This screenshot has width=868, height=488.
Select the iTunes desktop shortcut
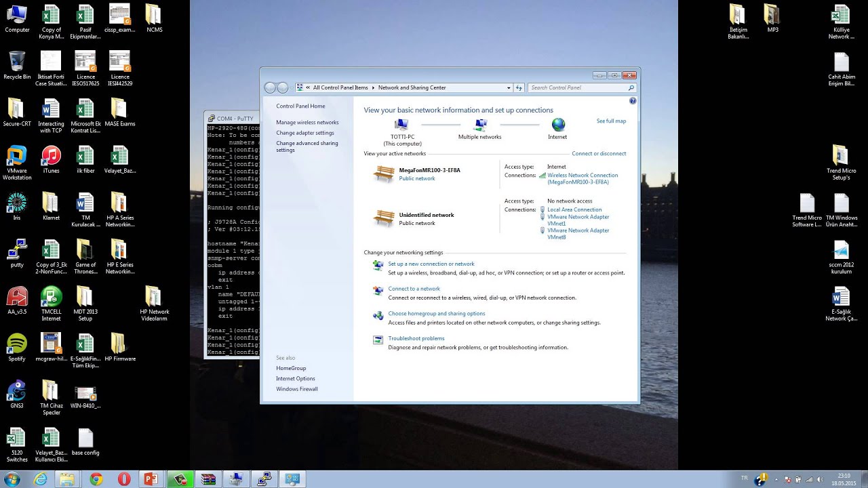pyautogui.click(x=51, y=160)
